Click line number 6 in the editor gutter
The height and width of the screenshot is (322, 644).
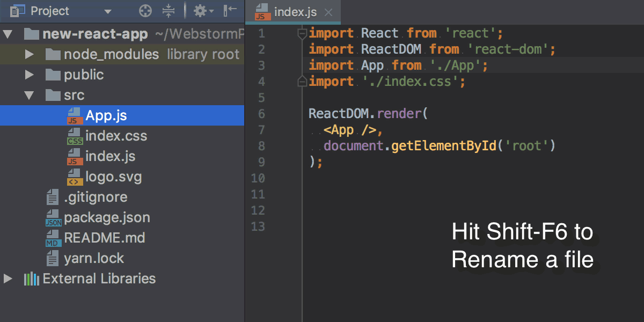(x=261, y=113)
